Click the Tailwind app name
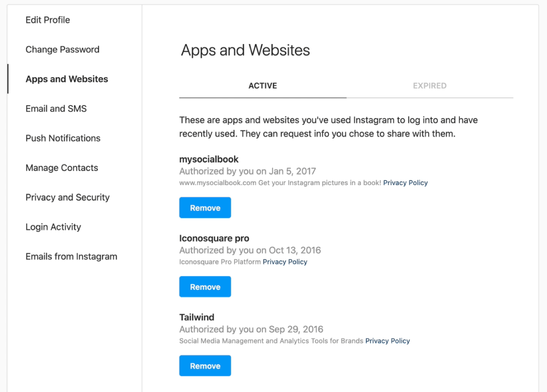 coord(197,317)
